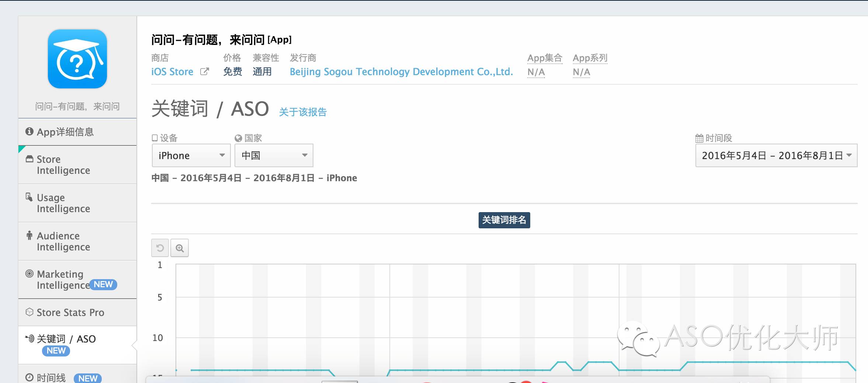
Task: Open the date range 时间段 dropdown
Action: click(x=776, y=155)
